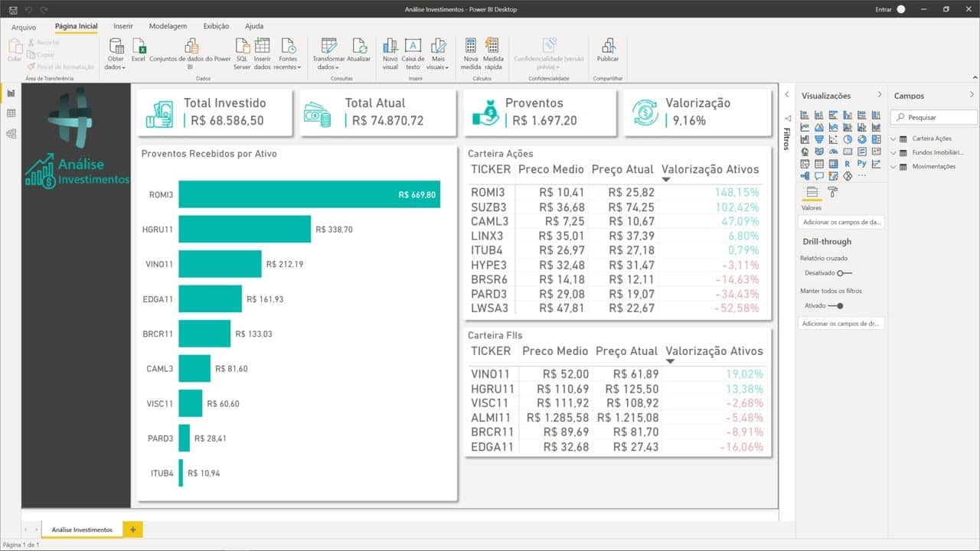This screenshot has width=980, height=551.
Task: Select the Python visual icon
Action: [862, 164]
